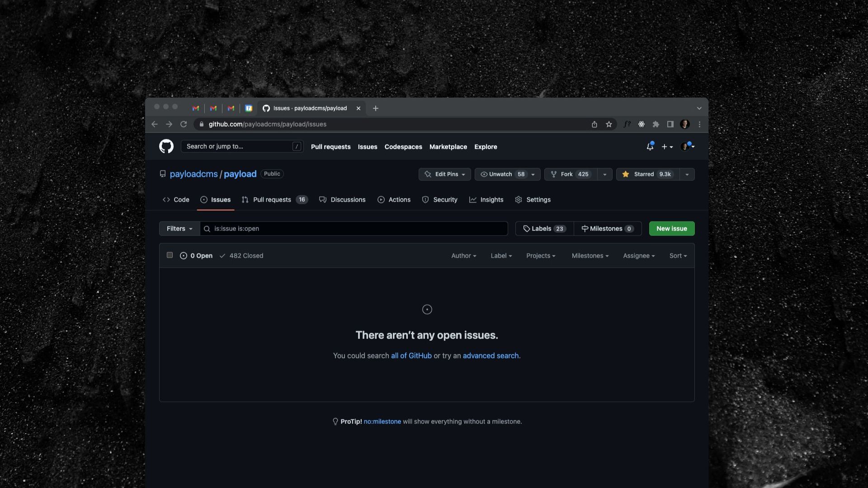Tick the select-all issues checkbox
This screenshot has width=868, height=488.
(170, 255)
